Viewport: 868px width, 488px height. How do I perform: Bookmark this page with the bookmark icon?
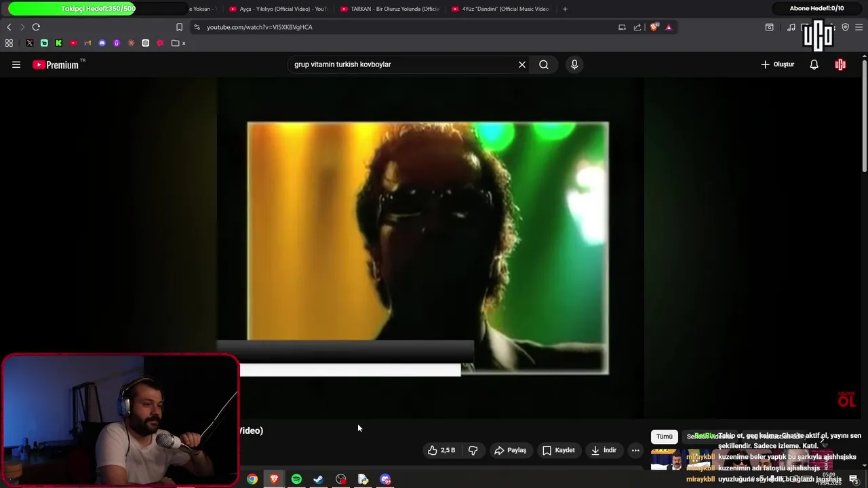(x=179, y=27)
